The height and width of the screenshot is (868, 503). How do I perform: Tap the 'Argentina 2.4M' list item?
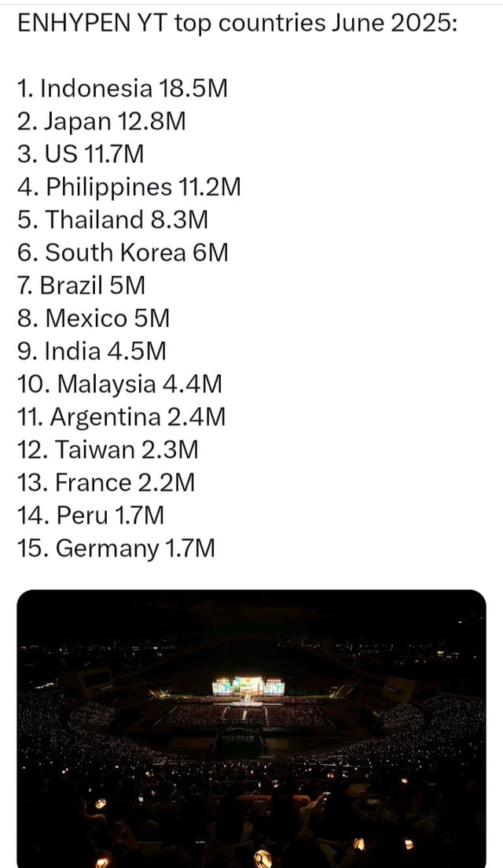[x=121, y=417]
